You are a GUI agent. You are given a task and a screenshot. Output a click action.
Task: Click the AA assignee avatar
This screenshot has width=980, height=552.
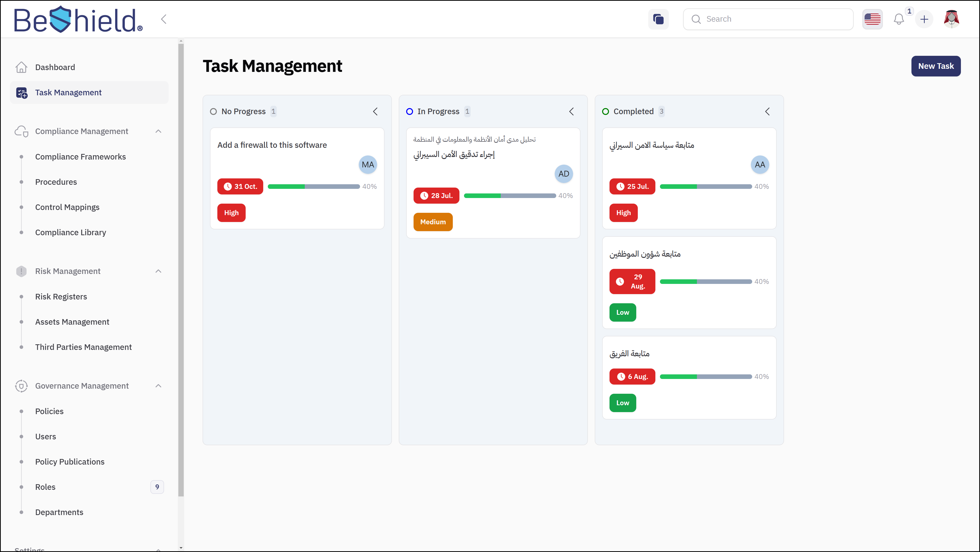pyautogui.click(x=760, y=165)
